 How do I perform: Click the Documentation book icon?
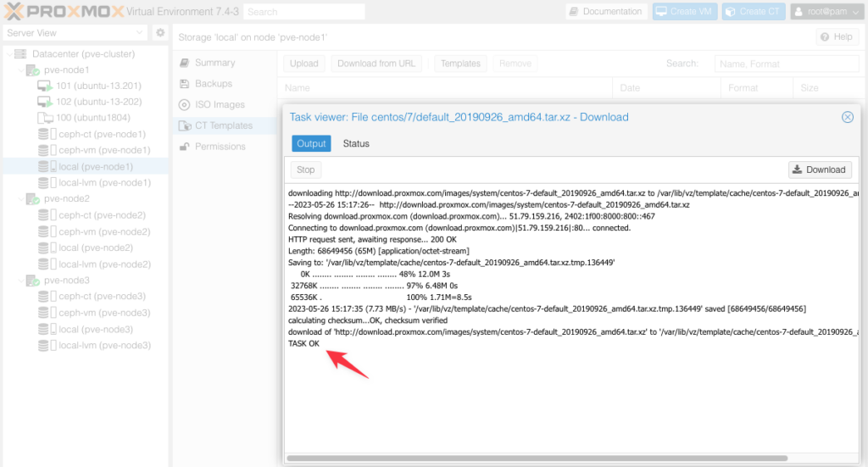click(574, 12)
